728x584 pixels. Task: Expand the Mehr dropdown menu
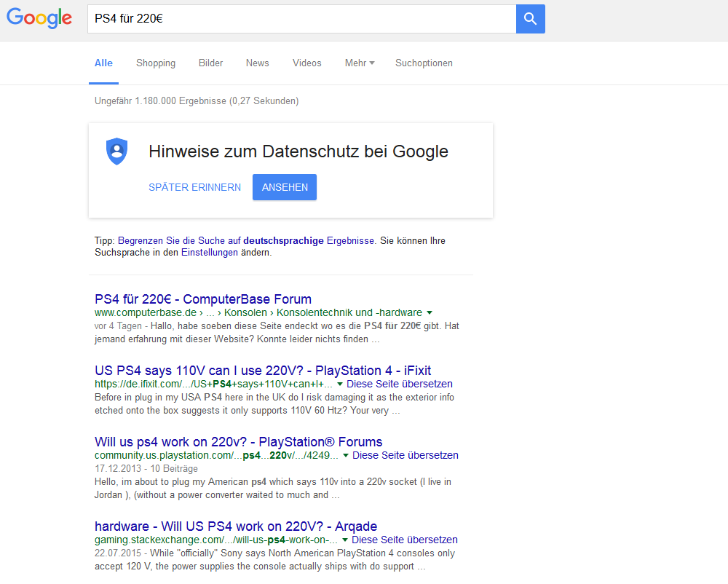pos(360,63)
